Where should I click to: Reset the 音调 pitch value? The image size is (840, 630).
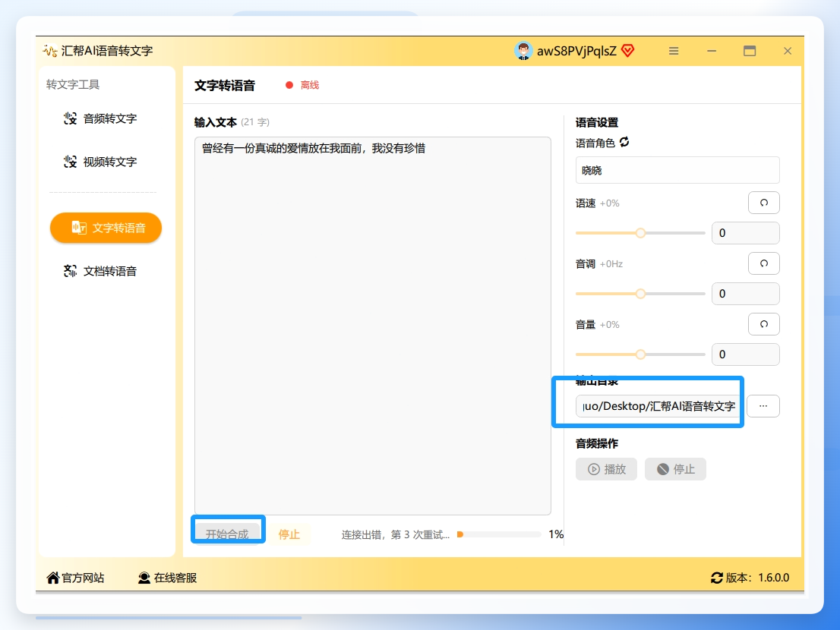[x=763, y=263]
